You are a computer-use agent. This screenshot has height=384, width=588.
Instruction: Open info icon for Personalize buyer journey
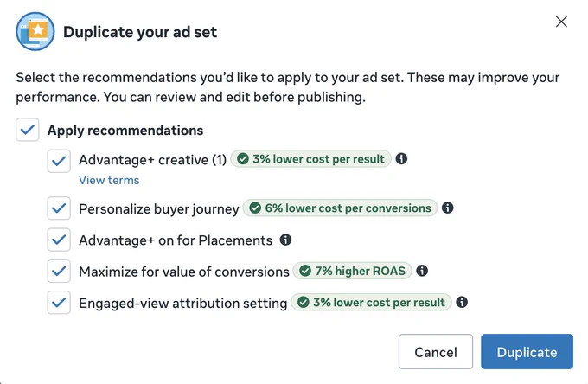447,208
